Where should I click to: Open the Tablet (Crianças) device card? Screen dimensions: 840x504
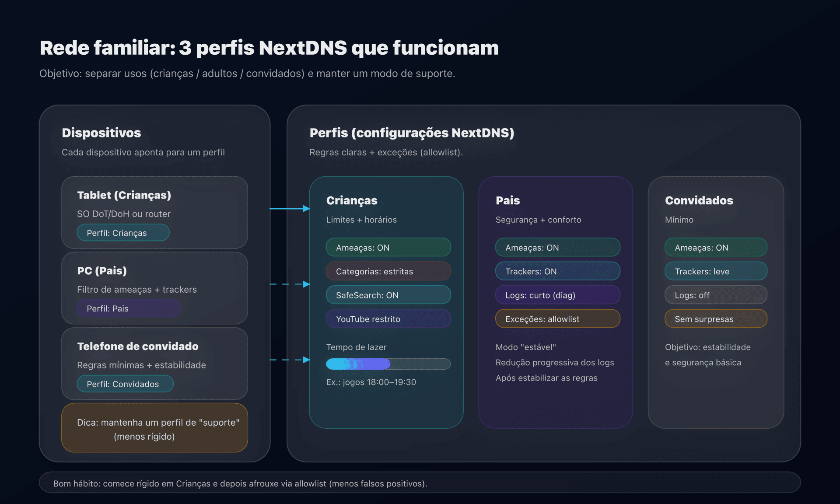click(154, 213)
